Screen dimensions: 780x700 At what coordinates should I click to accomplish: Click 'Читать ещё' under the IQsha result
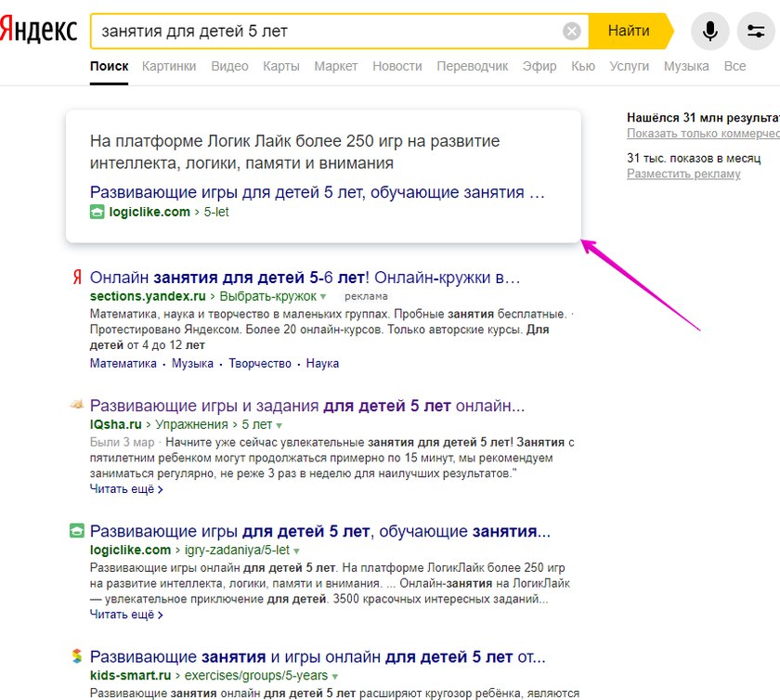(126, 489)
